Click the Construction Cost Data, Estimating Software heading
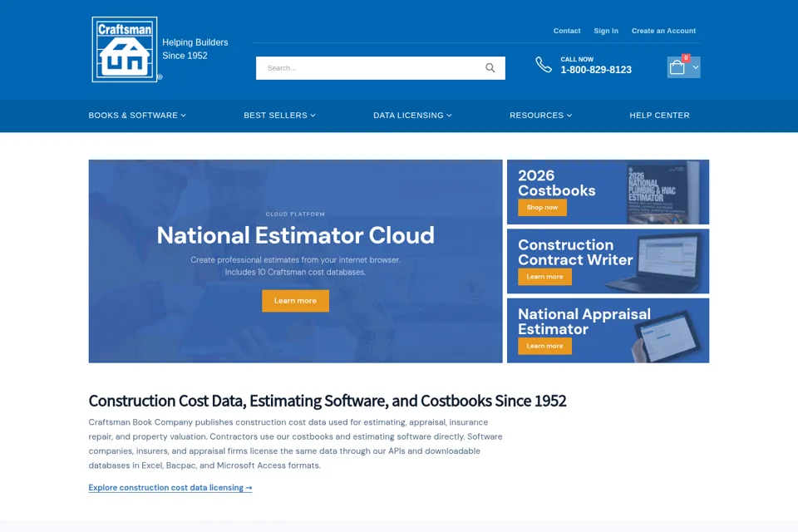This screenshot has height=532, width=798. click(328, 401)
